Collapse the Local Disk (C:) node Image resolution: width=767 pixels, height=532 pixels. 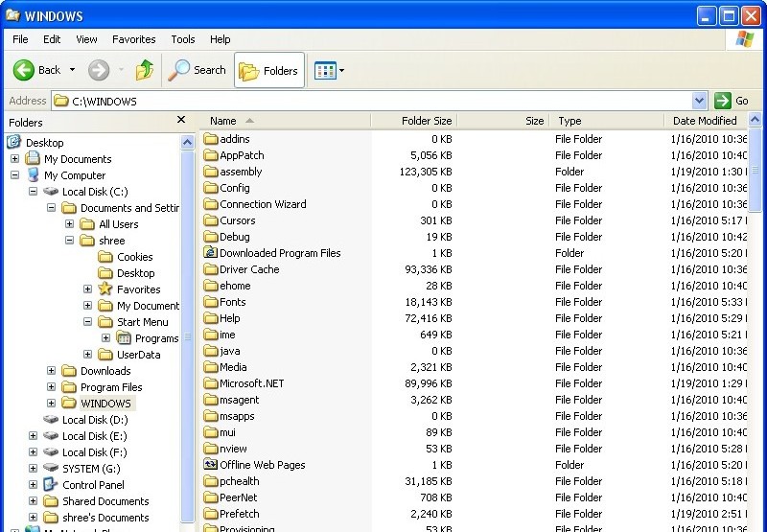(33, 191)
